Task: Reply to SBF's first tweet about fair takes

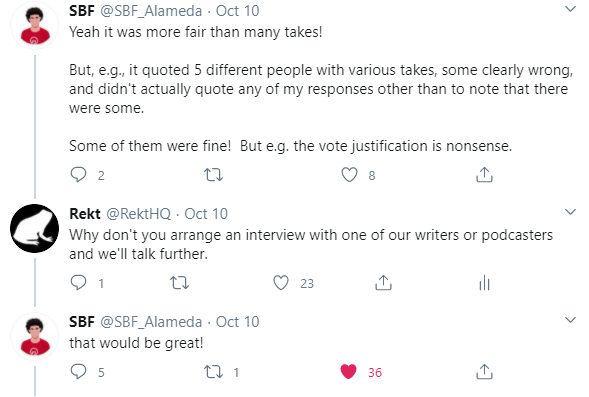Action: click(x=79, y=175)
